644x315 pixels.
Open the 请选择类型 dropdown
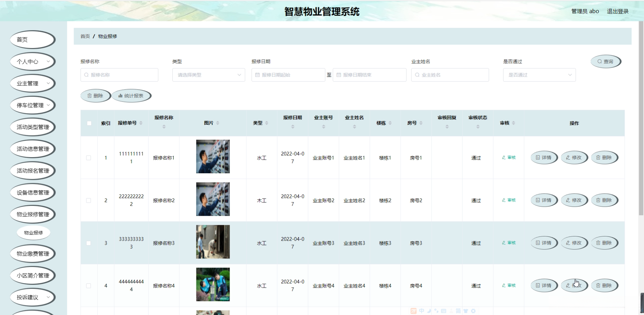[x=208, y=75]
